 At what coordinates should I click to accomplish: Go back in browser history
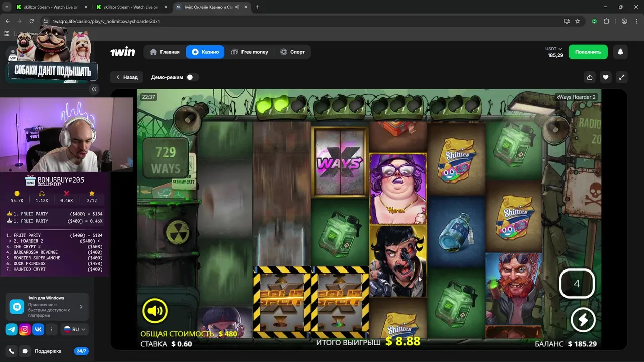pos(7,21)
